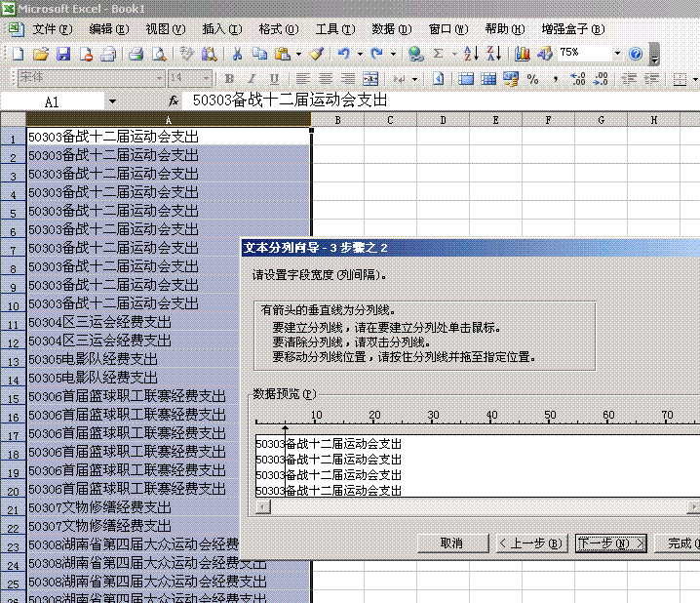Click the Print icon in the toolbar
This screenshot has width=700, height=603.
coord(137,54)
